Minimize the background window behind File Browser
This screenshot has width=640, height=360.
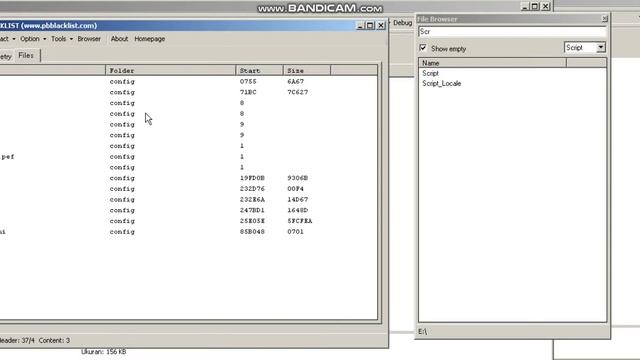[525, 7]
